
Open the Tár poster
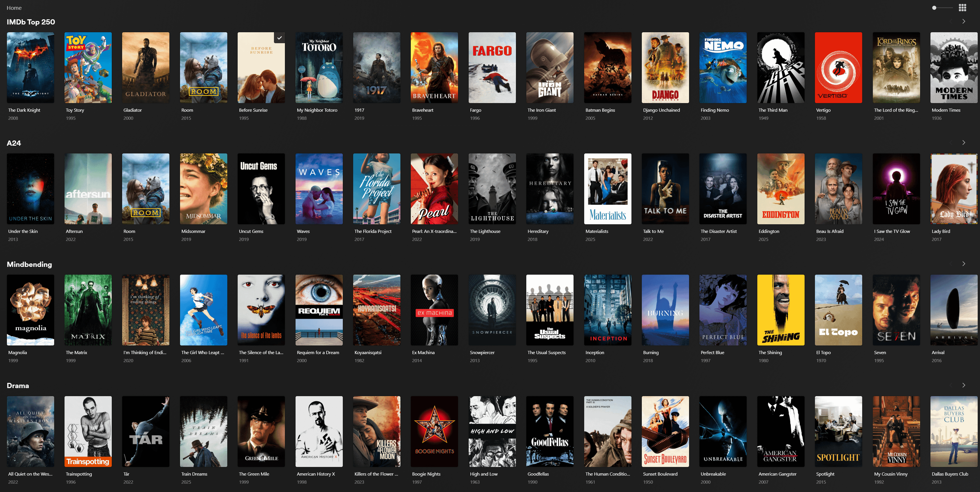[x=146, y=432]
